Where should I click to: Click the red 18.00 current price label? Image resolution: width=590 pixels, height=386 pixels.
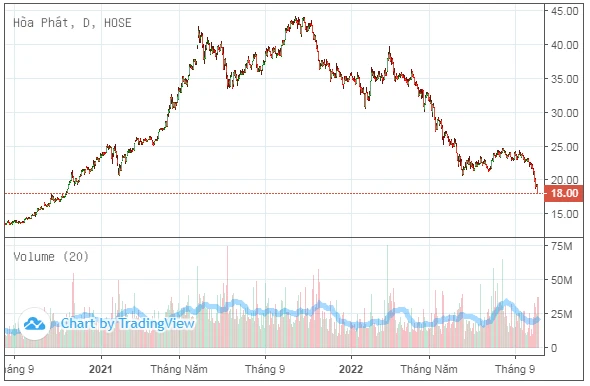(564, 193)
